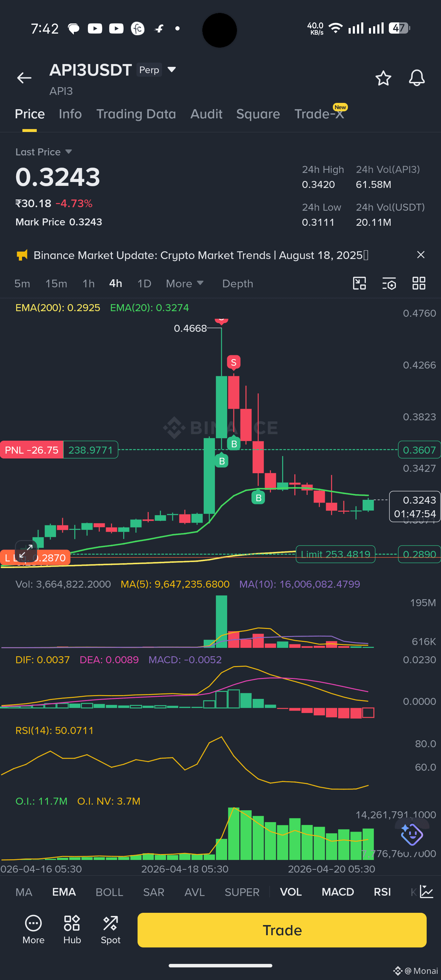Switch to the Info tab
The width and height of the screenshot is (441, 980).
tap(70, 114)
